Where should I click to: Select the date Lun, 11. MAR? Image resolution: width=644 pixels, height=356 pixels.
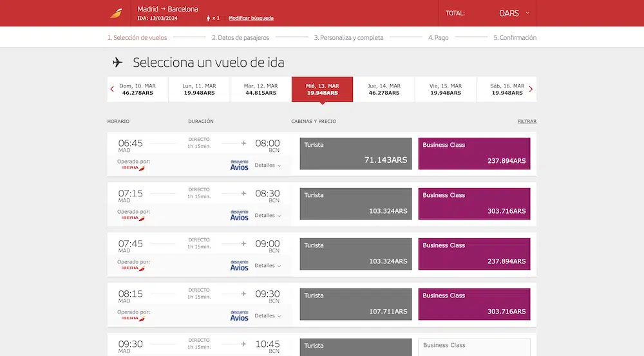(199, 89)
